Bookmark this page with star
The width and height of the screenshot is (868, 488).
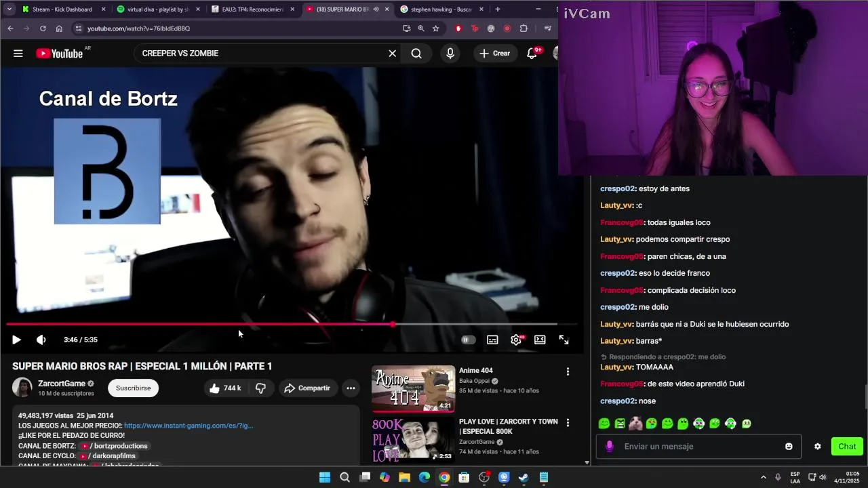436,28
